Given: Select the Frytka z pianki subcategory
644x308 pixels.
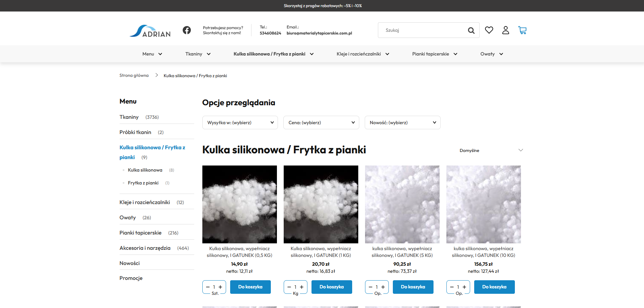Looking at the screenshot, I should point(143,183).
